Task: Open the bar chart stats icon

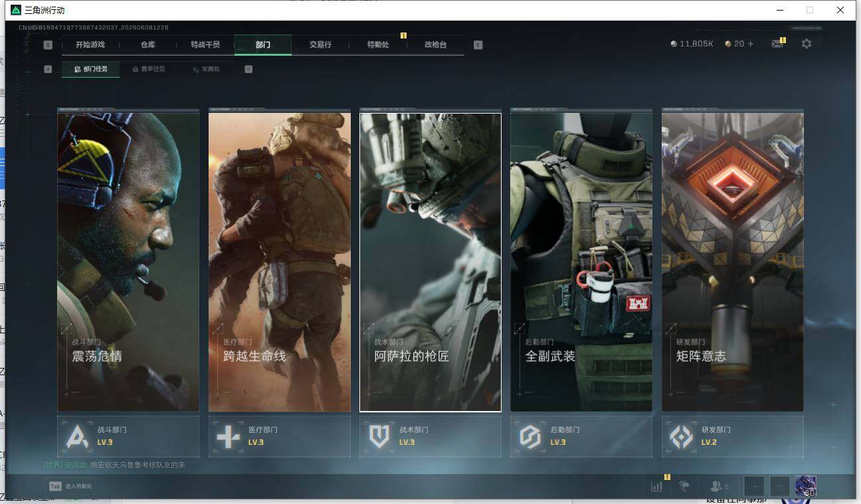Action: tap(657, 486)
